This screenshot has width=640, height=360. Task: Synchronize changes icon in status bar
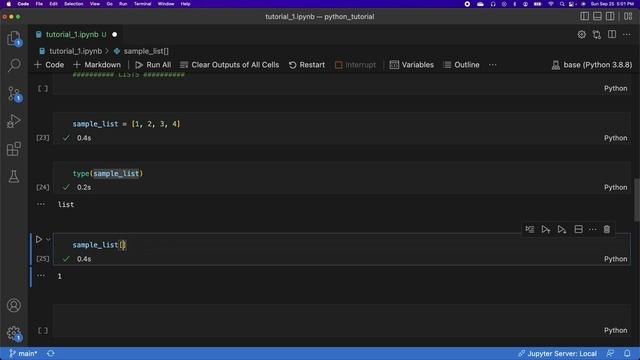click(x=51, y=353)
